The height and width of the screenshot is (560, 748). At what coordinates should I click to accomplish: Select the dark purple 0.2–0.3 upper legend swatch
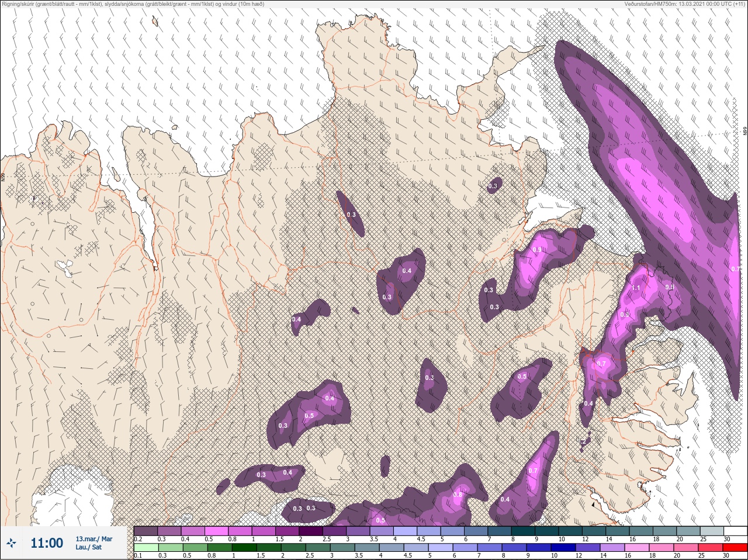point(146,531)
